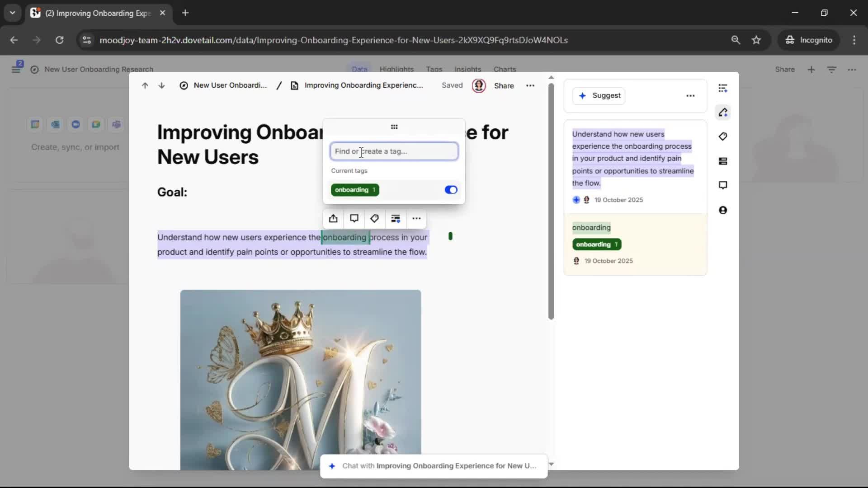This screenshot has height=488, width=868.
Task: Click the tag icon in floating toolbar
Action: coord(374,219)
